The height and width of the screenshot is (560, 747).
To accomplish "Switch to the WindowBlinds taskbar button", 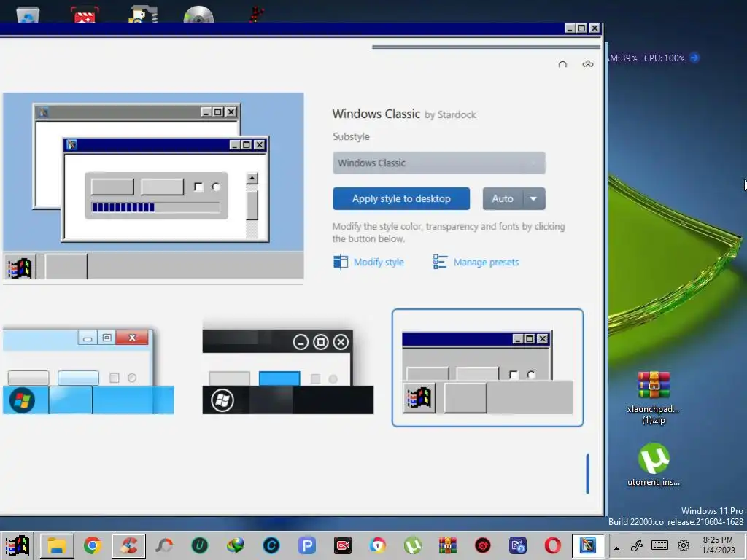I will 588,545.
